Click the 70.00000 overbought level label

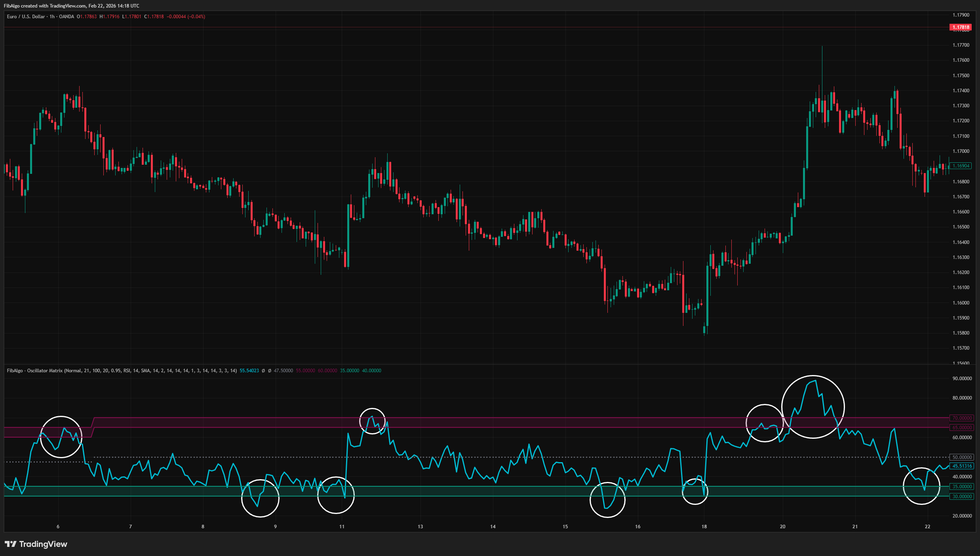962,418
